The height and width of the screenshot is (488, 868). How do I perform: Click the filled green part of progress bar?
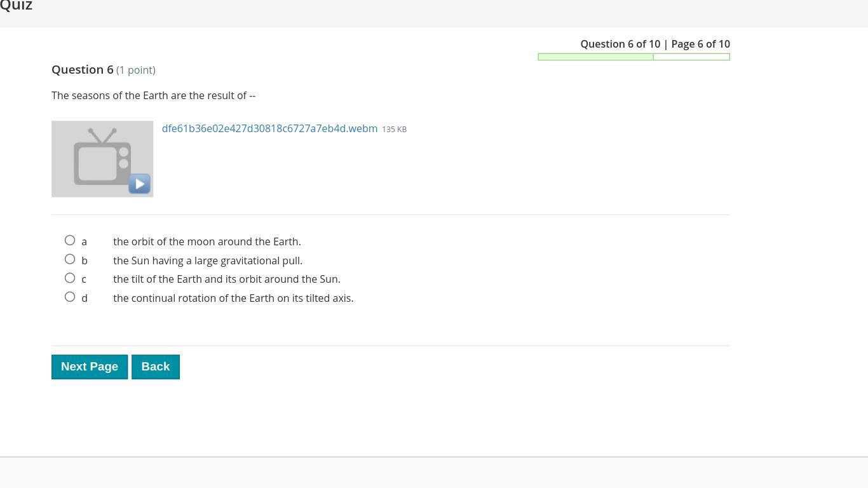(595, 57)
